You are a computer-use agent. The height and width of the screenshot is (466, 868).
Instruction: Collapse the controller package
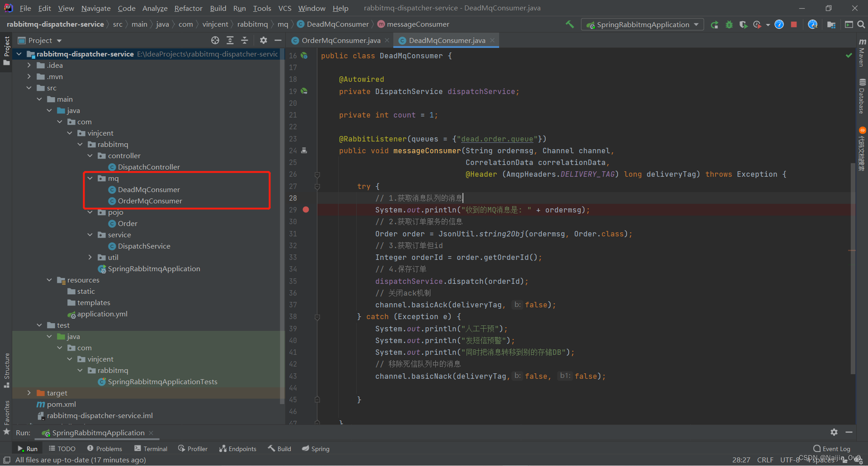pos(90,155)
